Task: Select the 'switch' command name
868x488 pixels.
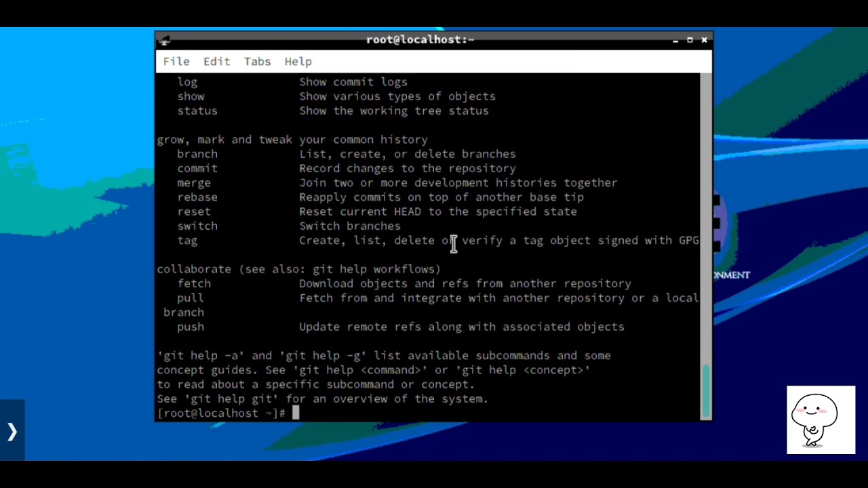Action: 197,226
